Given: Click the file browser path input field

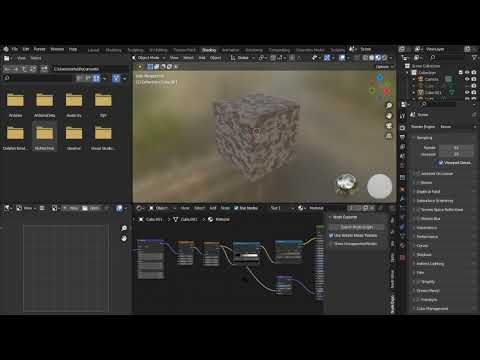Looking at the screenshot, I should [x=90, y=69].
